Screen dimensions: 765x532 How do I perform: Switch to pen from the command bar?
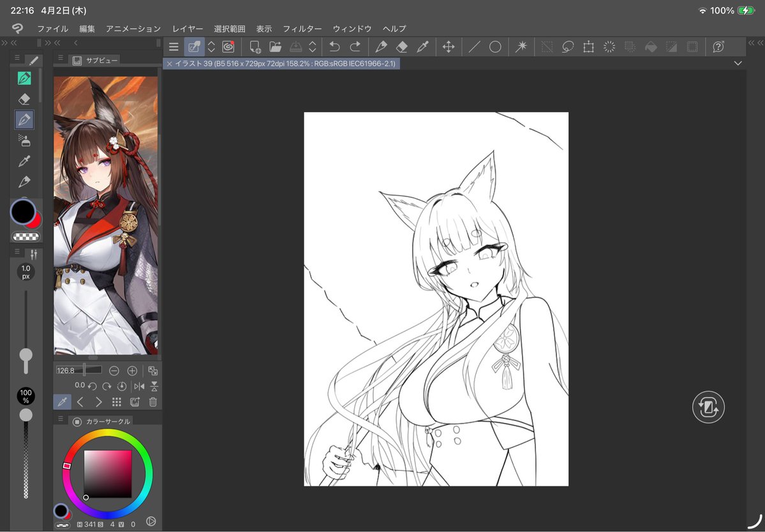pos(381,47)
